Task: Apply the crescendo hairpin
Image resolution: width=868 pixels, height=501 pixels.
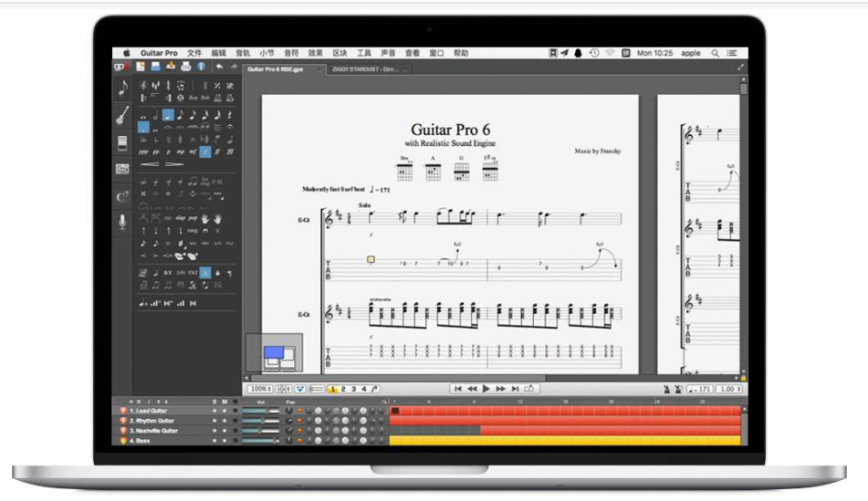Action: pos(150,164)
